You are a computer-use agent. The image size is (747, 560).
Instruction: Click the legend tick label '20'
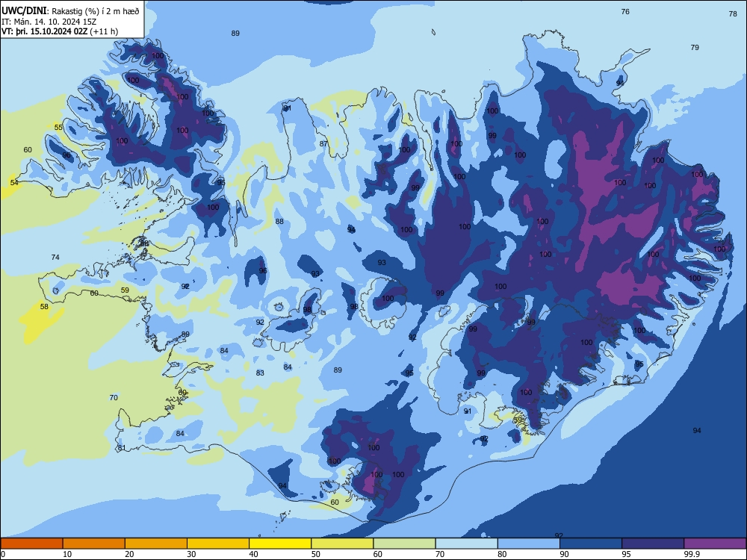(129, 554)
